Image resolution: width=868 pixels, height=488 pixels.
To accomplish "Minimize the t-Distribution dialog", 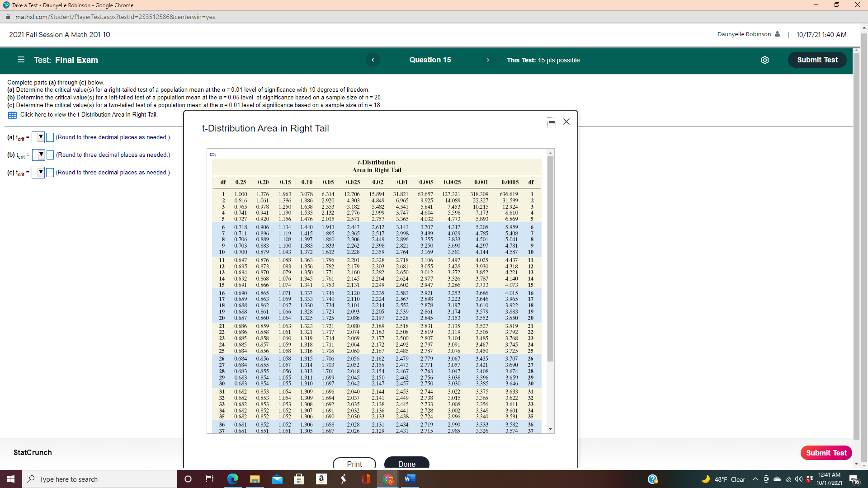I will point(552,122).
